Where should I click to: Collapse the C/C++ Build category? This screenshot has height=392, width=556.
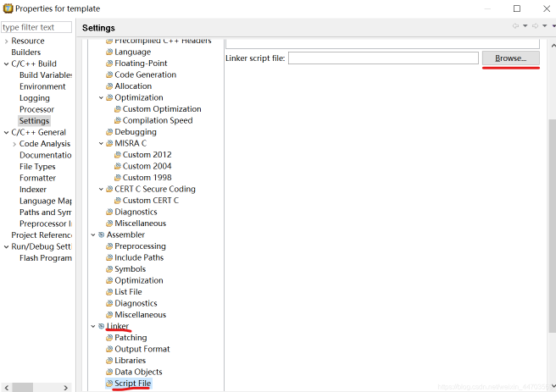(x=6, y=63)
